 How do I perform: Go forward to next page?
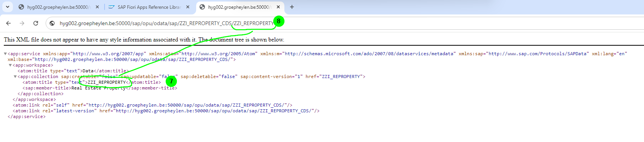(x=22, y=23)
